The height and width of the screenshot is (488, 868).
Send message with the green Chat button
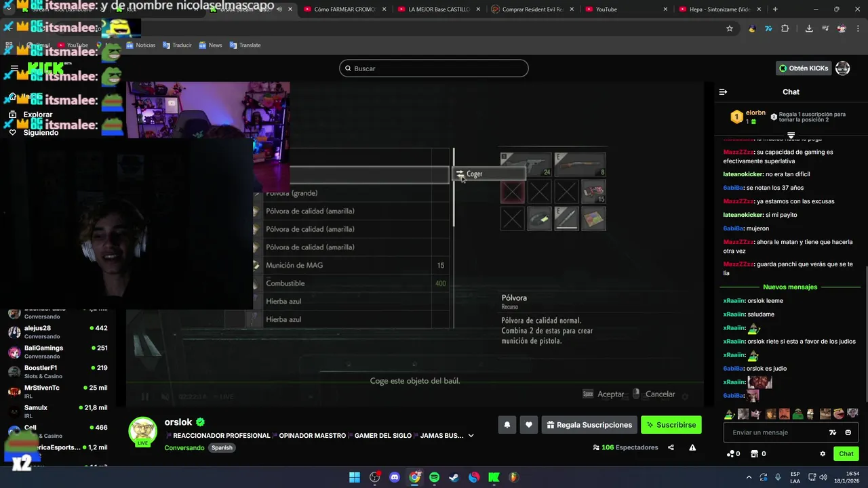click(x=846, y=454)
